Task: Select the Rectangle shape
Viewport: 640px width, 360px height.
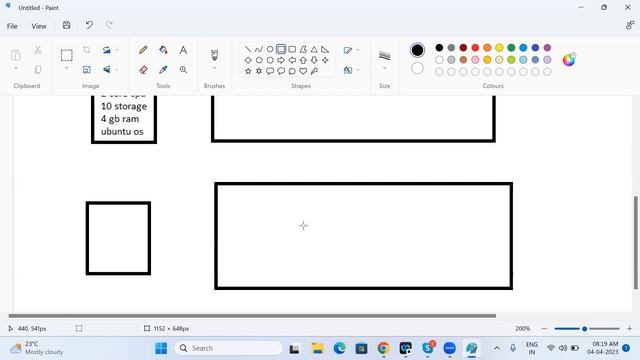Action: pyautogui.click(x=292, y=49)
